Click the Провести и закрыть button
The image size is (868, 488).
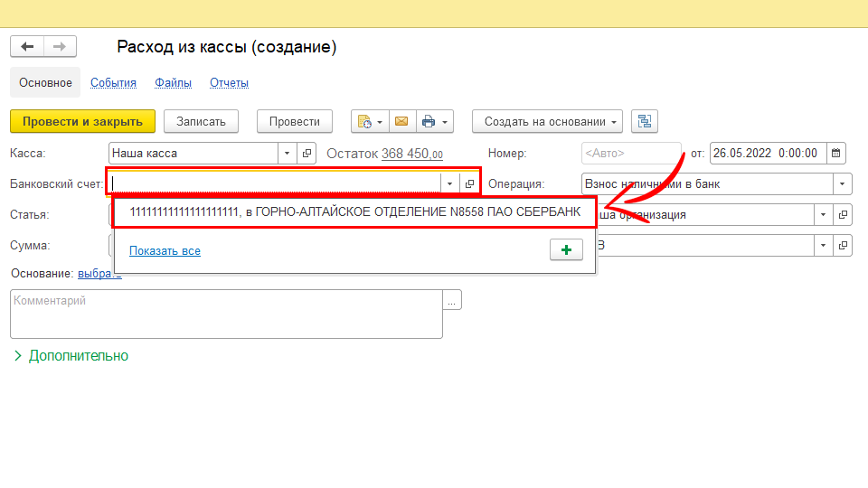click(x=82, y=121)
